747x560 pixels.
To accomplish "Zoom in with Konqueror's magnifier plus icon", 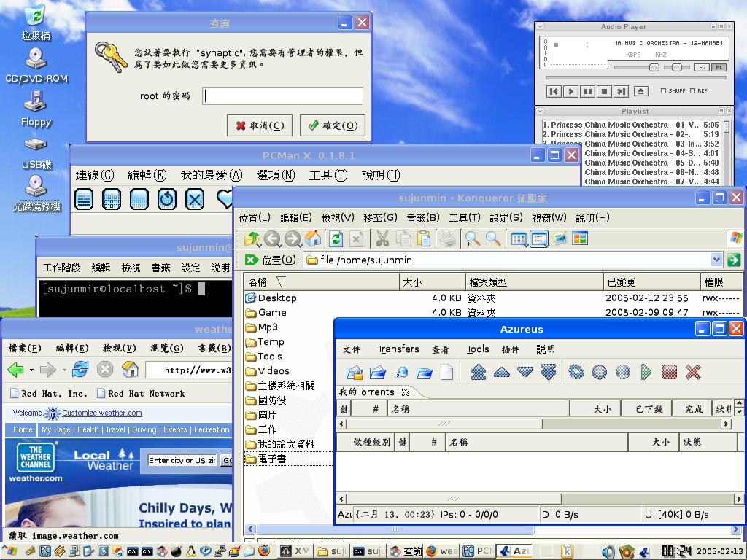I will pos(472,238).
